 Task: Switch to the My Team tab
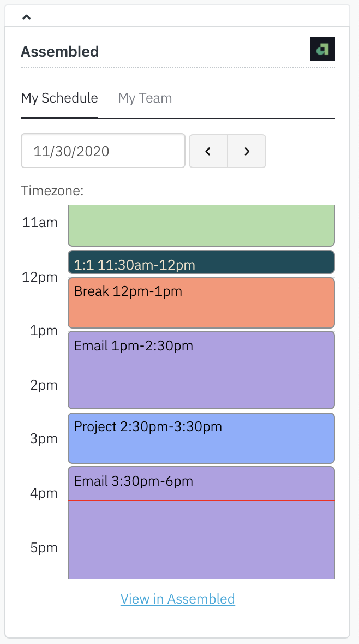(145, 98)
